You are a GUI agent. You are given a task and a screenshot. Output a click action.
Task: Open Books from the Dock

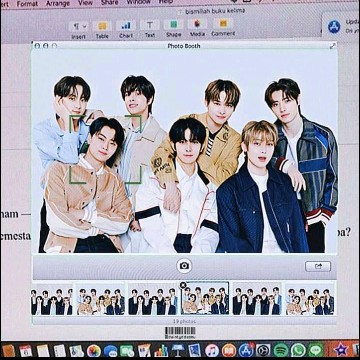tap(229, 350)
